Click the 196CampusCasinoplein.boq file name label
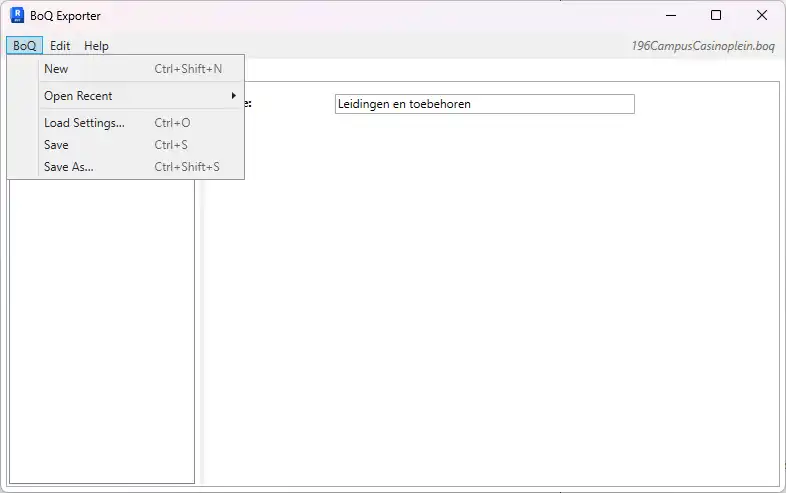786x493 pixels. point(703,46)
